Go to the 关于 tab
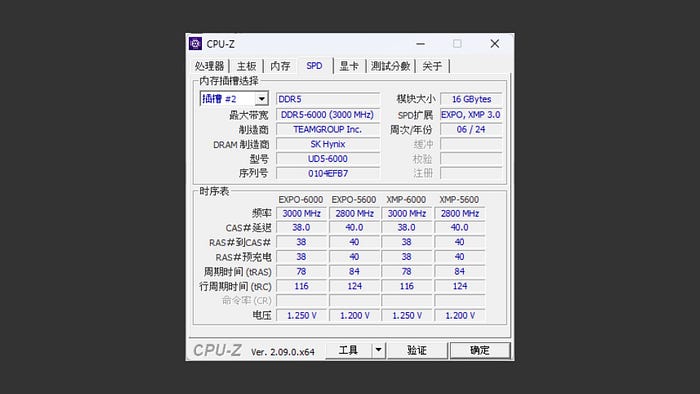This screenshot has width=700, height=394. pyautogui.click(x=432, y=66)
